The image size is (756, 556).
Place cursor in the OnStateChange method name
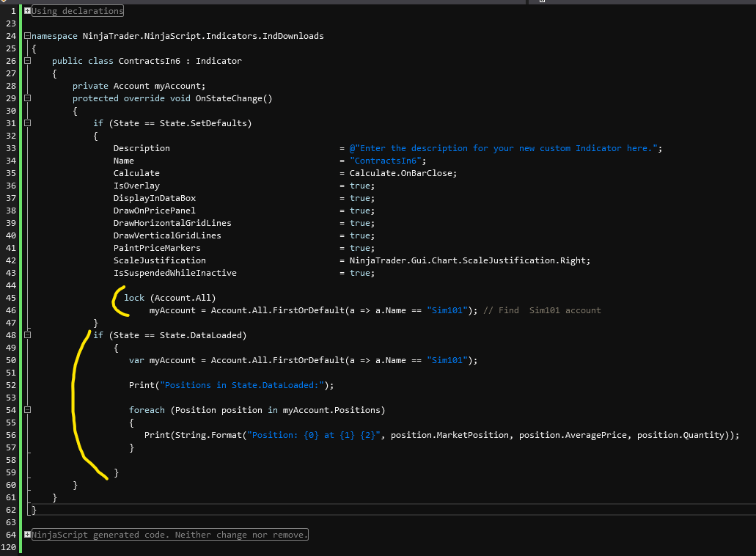click(229, 98)
